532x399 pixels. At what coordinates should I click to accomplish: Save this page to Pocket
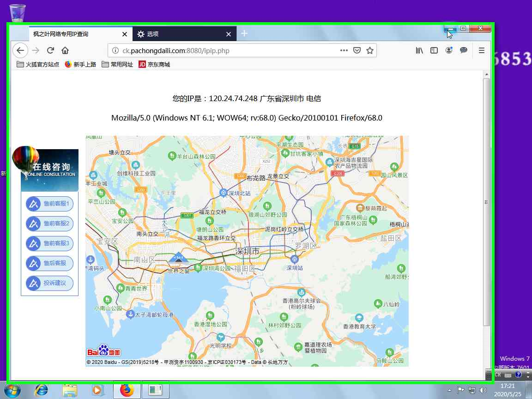click(x=357, y=50)
